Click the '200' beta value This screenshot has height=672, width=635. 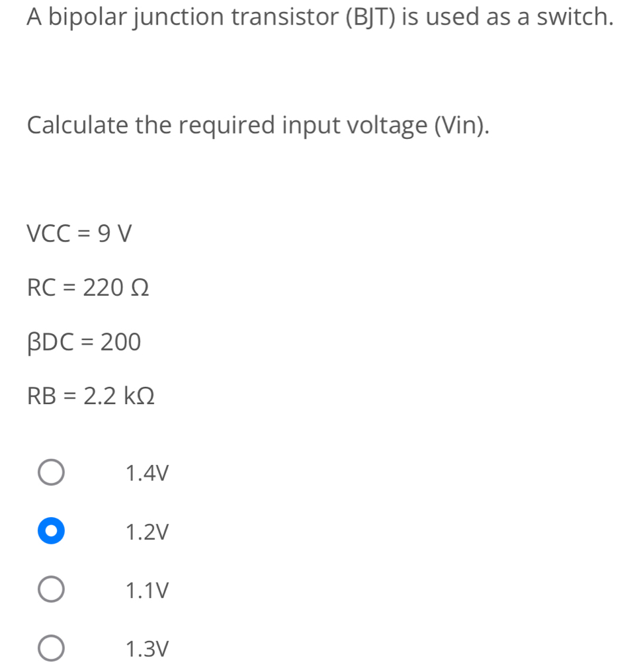[x=120, y=342]
